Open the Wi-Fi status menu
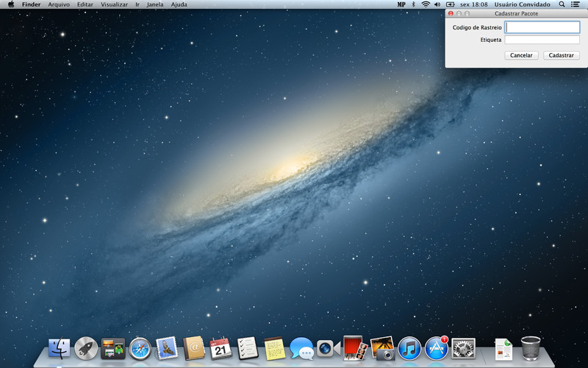The image size is (588, 368). [x=426, y=4]
